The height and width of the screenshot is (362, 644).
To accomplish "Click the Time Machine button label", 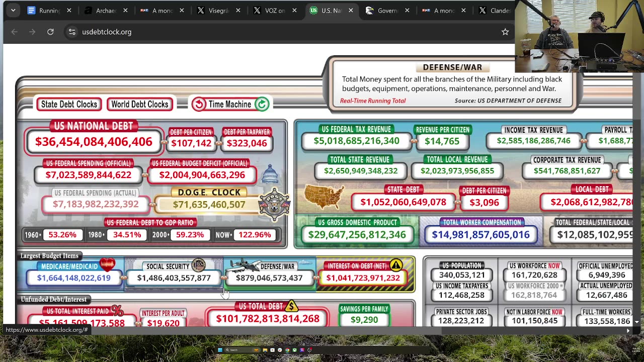I will tap(230, 104).
